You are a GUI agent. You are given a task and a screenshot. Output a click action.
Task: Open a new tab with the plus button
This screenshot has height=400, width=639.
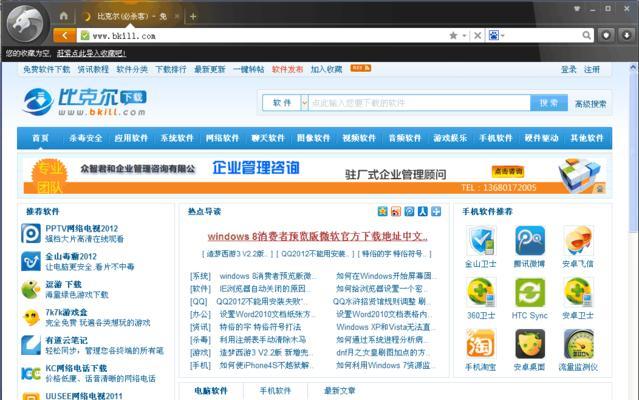point(193,16)
